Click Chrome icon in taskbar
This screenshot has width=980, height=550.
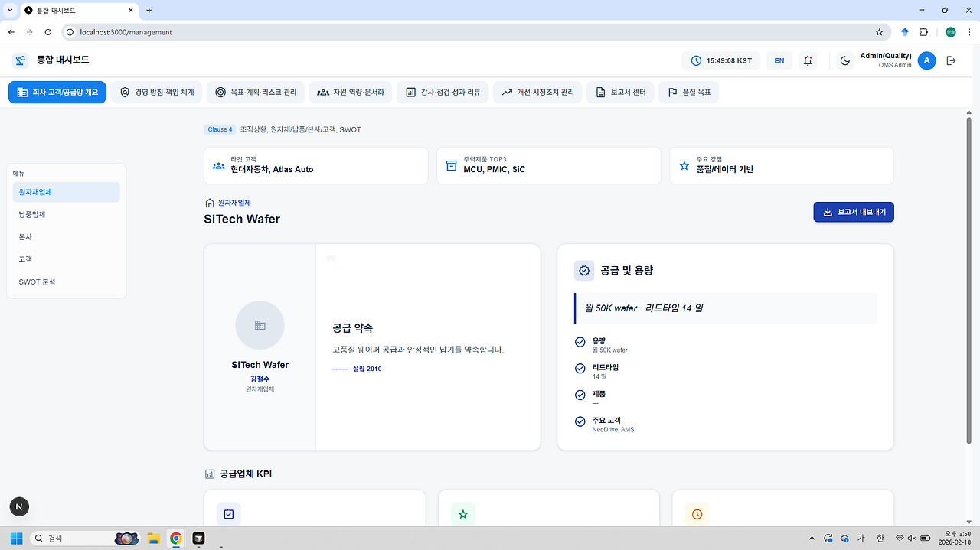click(176, 539)
